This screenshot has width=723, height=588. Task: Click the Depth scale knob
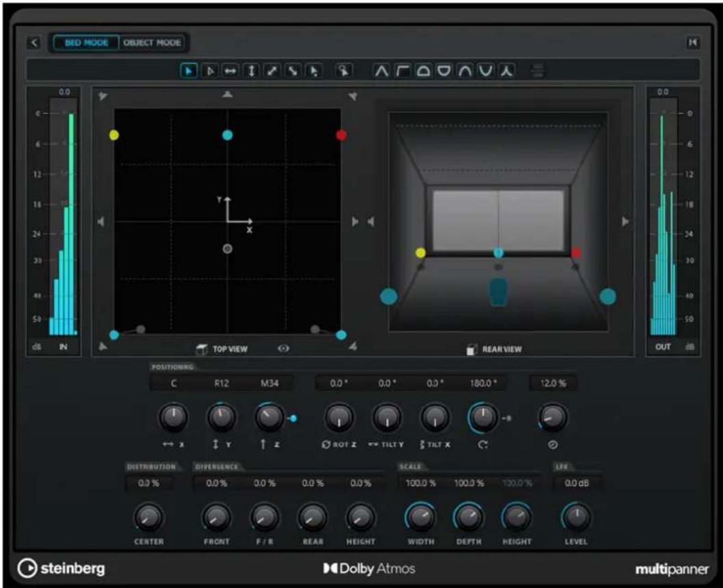click(469, 517)
